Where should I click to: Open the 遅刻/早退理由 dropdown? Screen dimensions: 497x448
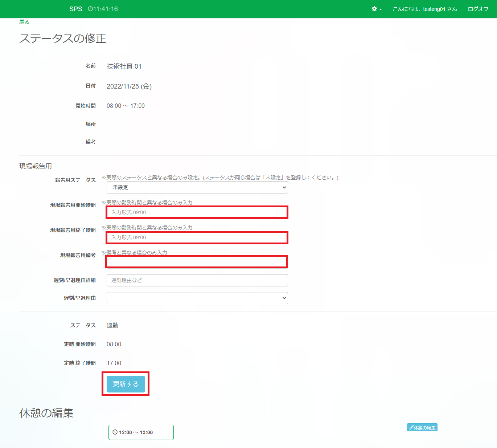[x=197, y=298]
